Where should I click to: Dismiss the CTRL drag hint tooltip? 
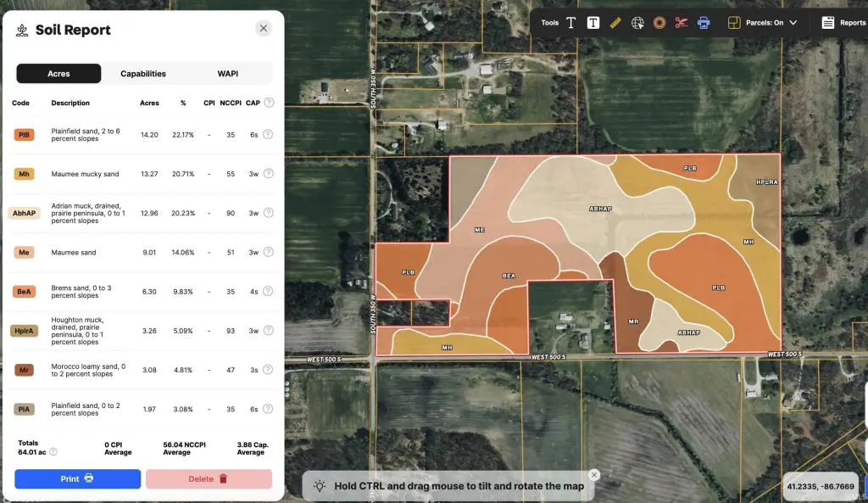[x=594, y=475]
